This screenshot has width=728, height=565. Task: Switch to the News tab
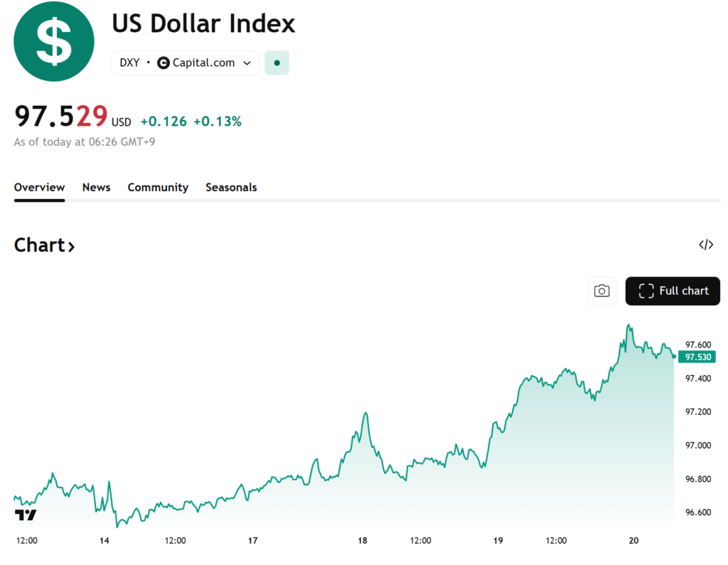pos(96,188)
